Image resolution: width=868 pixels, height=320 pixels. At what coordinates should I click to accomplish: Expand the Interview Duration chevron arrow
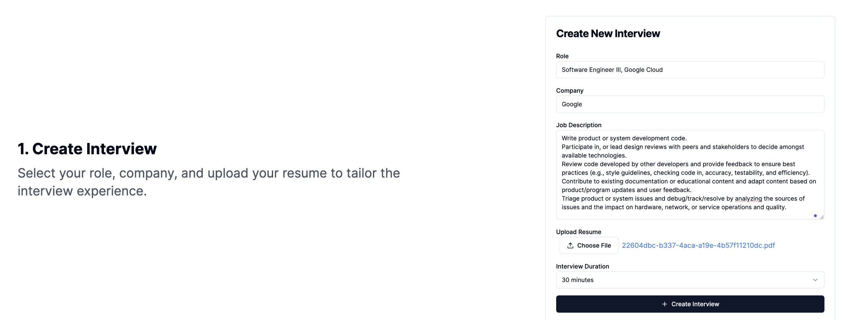(x=815, y=280)
